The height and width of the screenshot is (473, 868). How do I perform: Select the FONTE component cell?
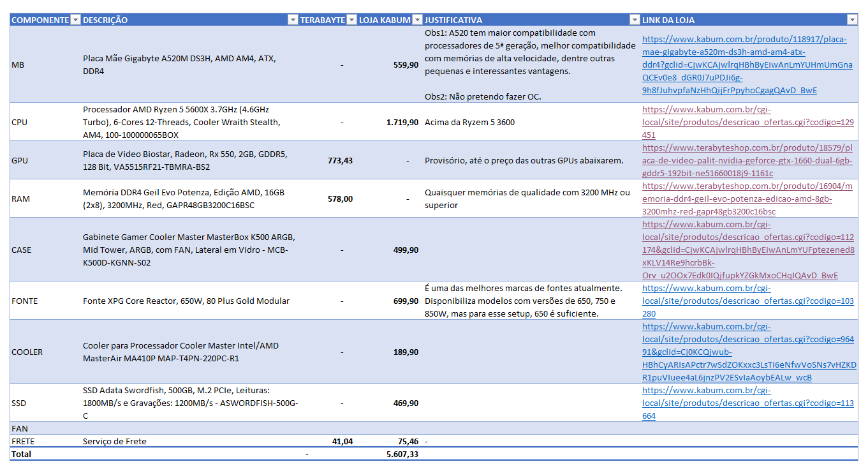(46, 301)
